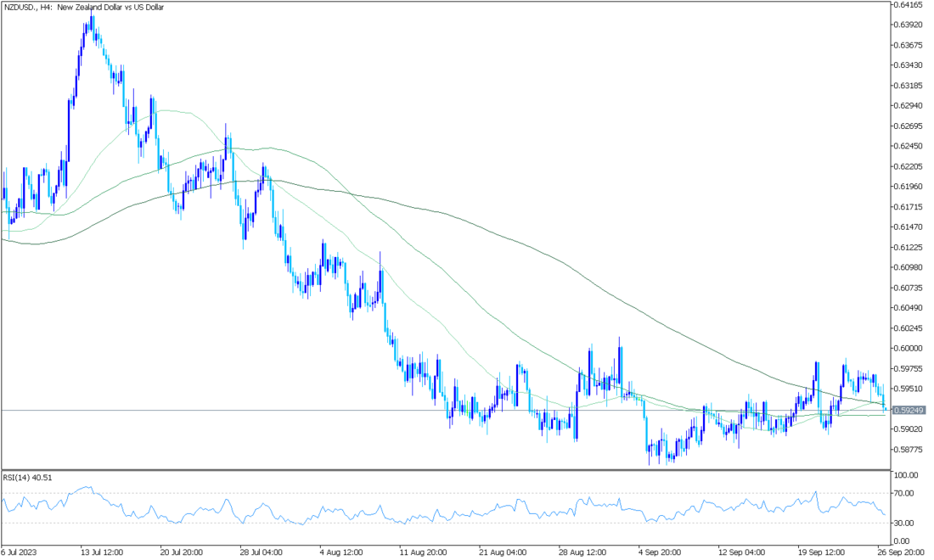Click the 0.59510 price axis label
Screen dimensions: 934x560
(x=909, y=389)
